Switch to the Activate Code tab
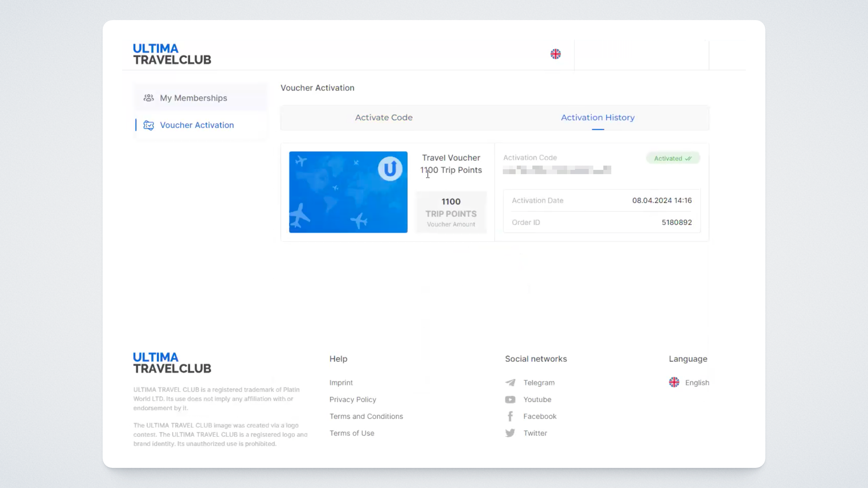Image resolution: width=868 pixels, height=488 pixels. pyautogui.click(x=383, y=118)
